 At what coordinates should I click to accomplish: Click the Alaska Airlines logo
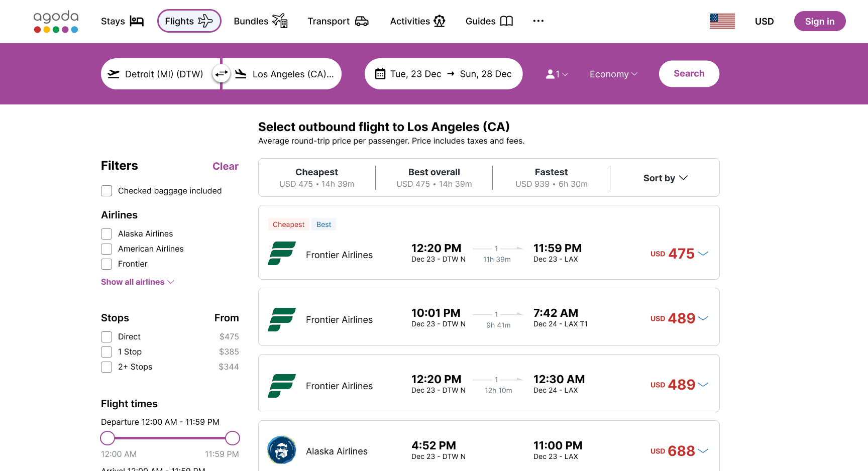click(282, 450)
